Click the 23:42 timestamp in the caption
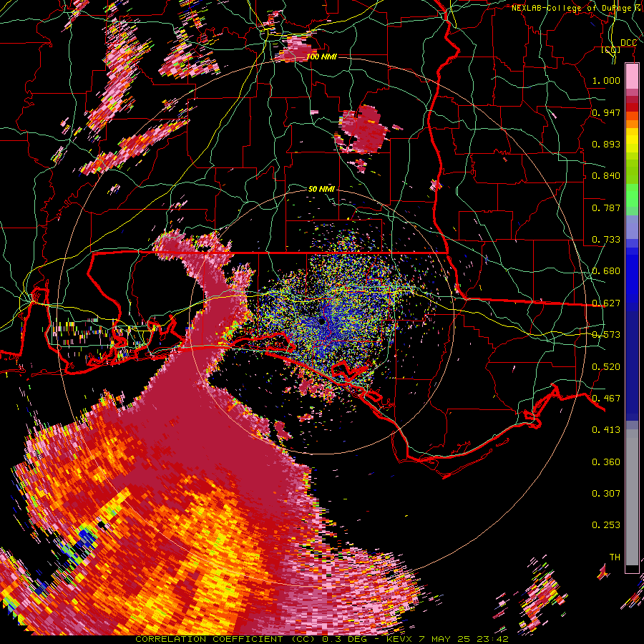 (492, 639)
